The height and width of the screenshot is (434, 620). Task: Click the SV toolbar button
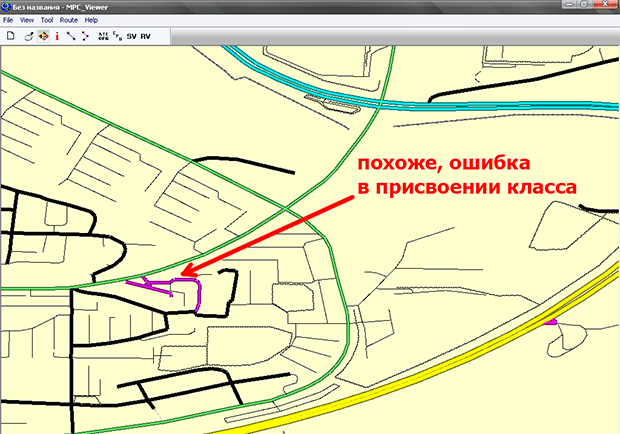point(131,35)
